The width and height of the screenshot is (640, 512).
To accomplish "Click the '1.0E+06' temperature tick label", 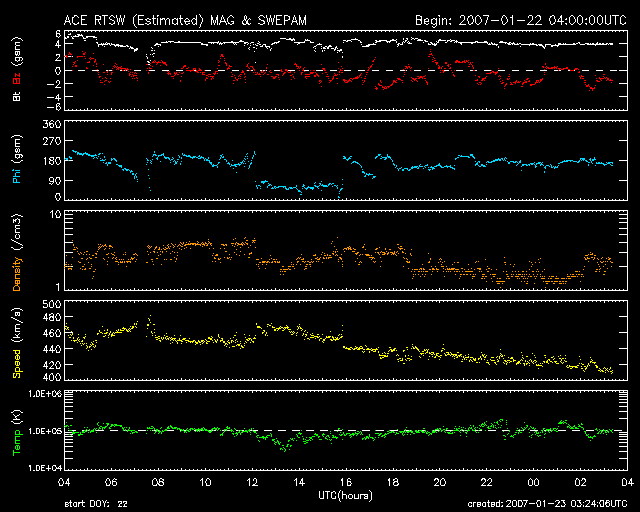I will [x=45, y=394].
